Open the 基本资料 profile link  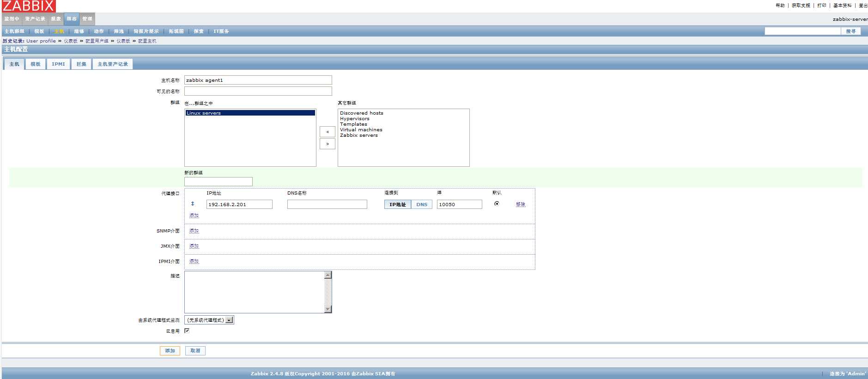coord(843,6)
